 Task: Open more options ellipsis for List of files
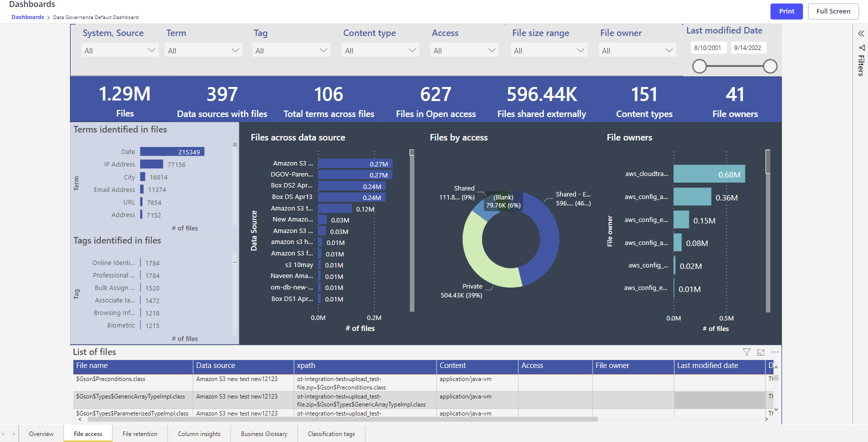pos(774,352)
